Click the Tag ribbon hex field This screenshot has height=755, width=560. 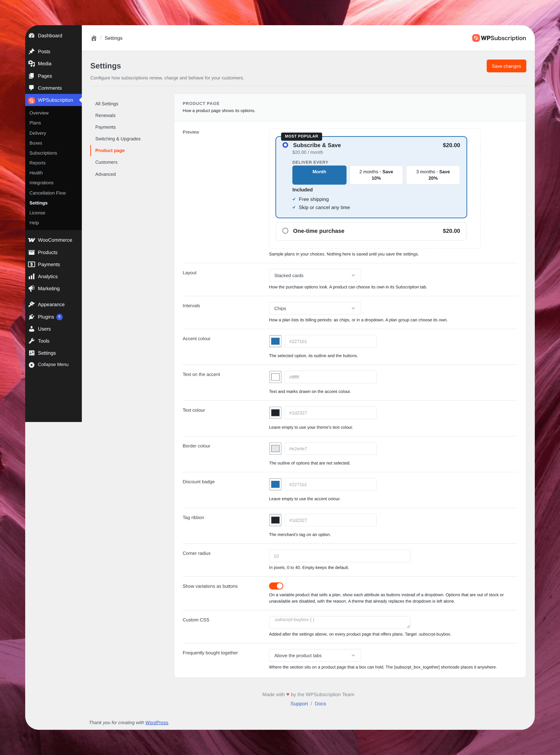tap(330, 520)
